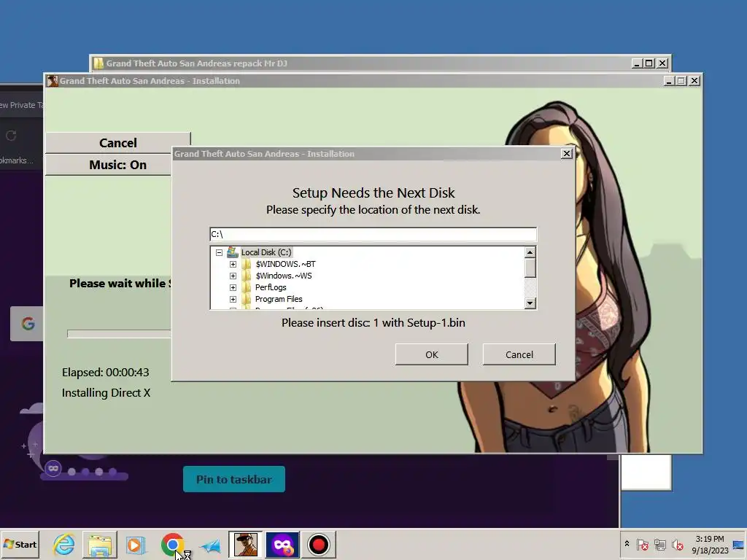747x560 pixels.
Task: Minimize the GTA Installation window
Action: 669,81
